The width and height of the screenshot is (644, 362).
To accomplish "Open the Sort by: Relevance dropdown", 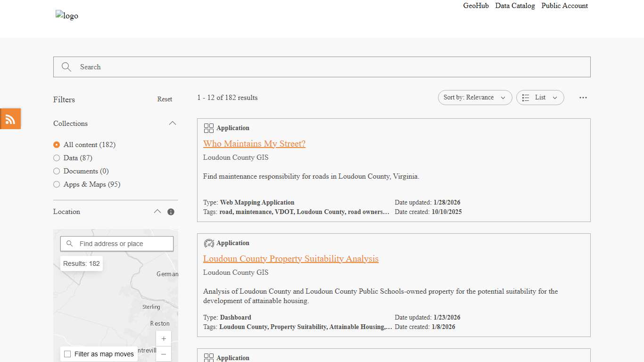I will pyautogui.click(x=474, y=98).
